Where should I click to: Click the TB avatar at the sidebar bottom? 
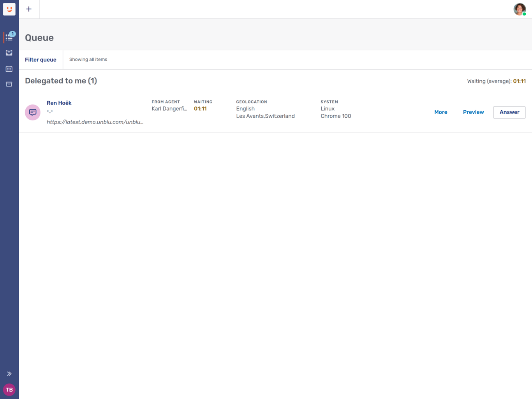tap(9, 390)
